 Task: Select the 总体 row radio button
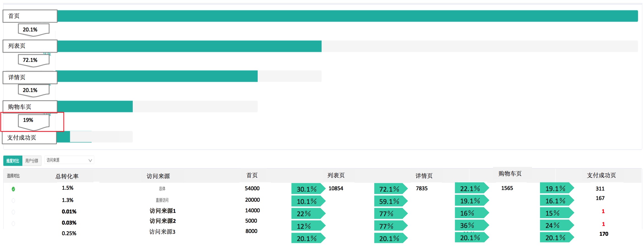(x=13, y=189)
